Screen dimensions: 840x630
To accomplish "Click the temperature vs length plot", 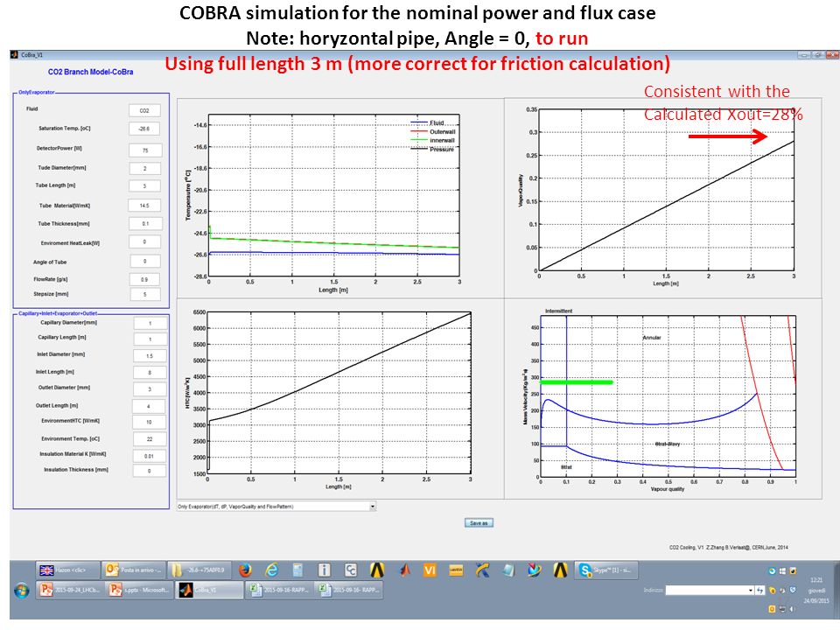I will (x=333, y=195).
